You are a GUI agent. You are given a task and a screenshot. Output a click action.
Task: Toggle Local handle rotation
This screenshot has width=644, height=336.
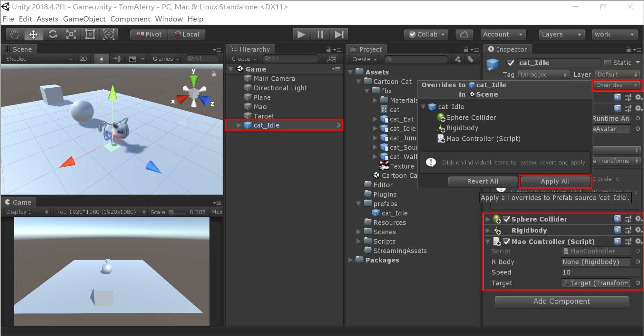187,34
